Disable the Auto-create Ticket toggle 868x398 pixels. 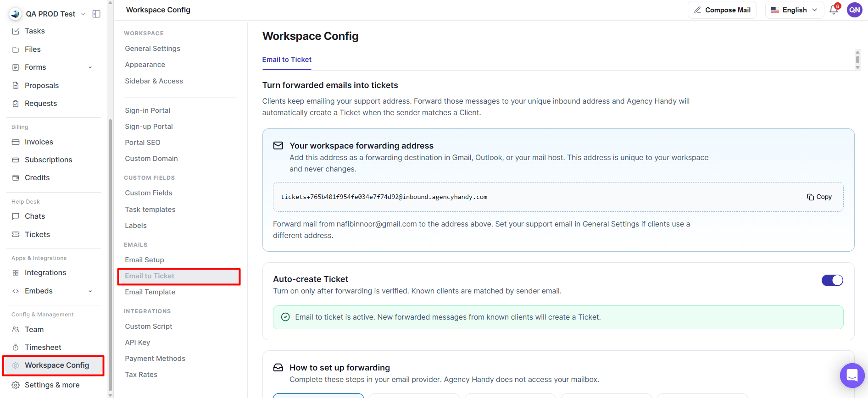click(x=832, y=280)
